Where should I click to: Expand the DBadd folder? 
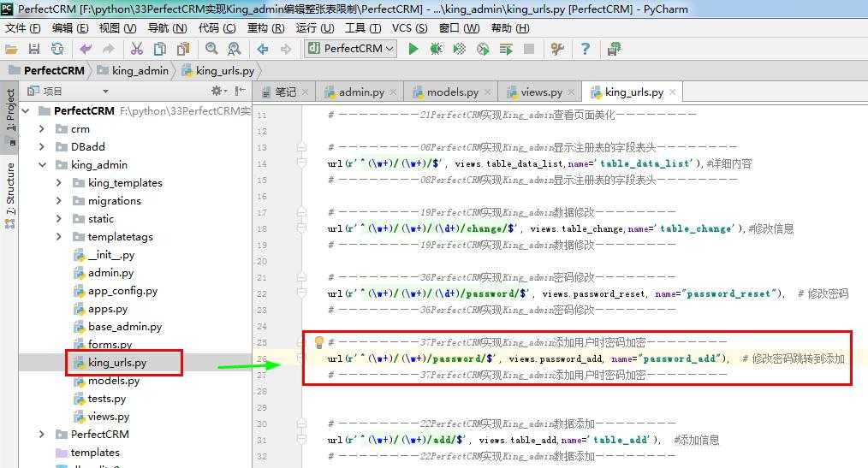(x=42, y=146)
